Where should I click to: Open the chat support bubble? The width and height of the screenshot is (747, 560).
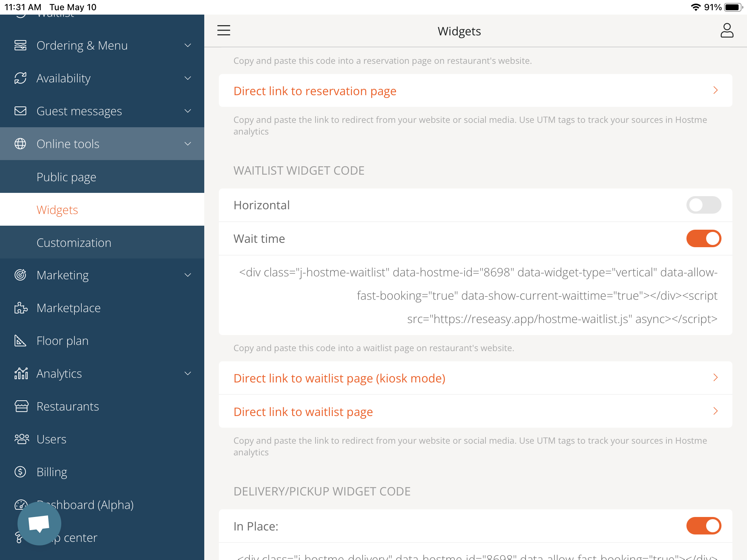click(39, 523)
